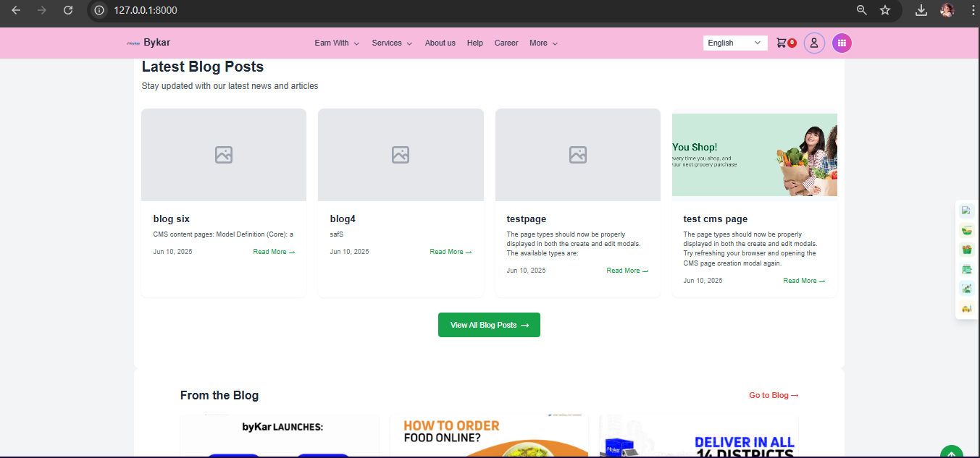Open the English language selector
The image size is (980, 458).
click(734, 43)
